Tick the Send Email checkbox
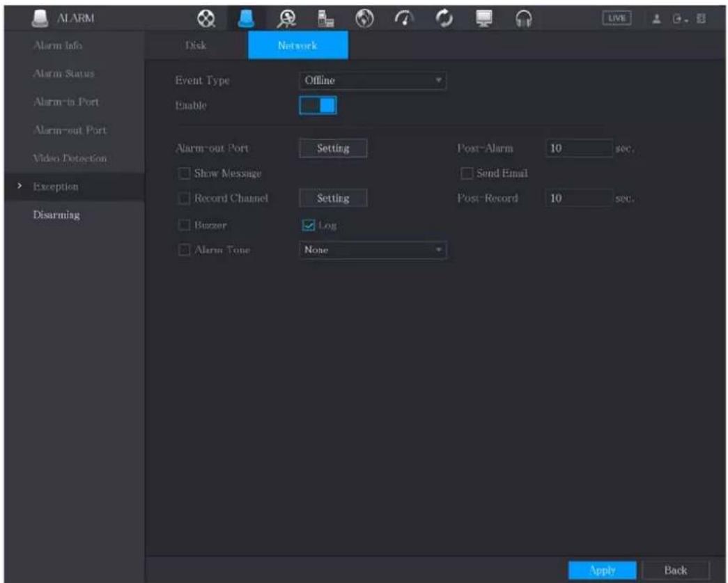This screenshot has width=728, height=583. 467,173
